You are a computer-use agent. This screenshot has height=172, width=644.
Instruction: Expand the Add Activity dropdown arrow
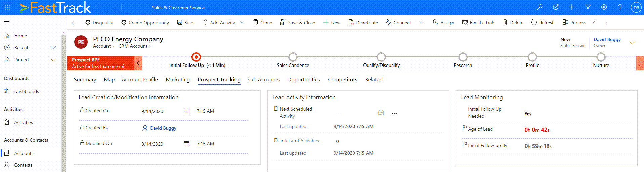pos(242,23)
